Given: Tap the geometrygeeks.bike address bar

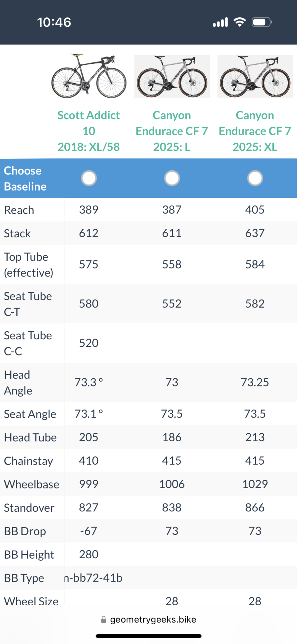Looking at the screenshot, I should [x=153, y=620].
